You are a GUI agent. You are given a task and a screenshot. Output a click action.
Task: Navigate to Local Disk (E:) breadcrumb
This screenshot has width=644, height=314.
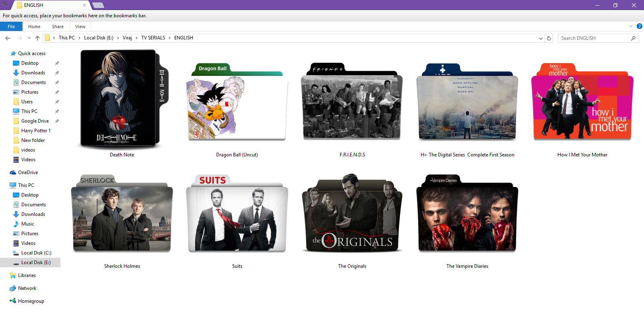tap(99, 38)
